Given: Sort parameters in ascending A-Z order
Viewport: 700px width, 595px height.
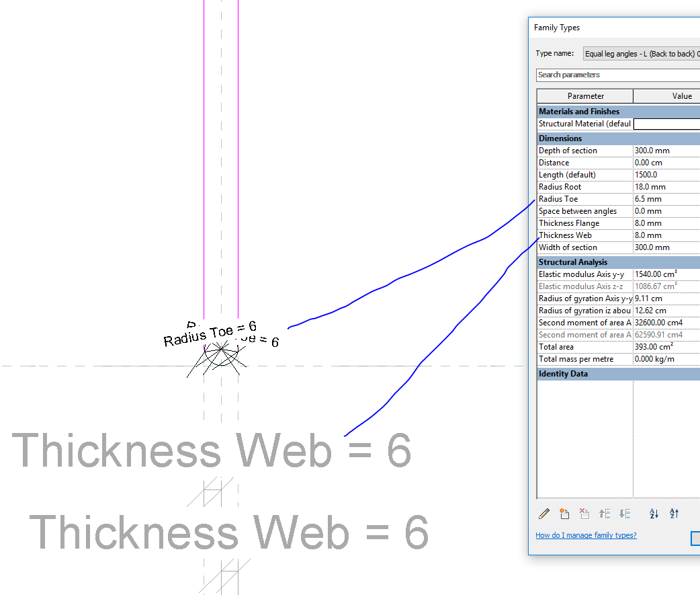Looking at the screenshot, I should [654, 514].
